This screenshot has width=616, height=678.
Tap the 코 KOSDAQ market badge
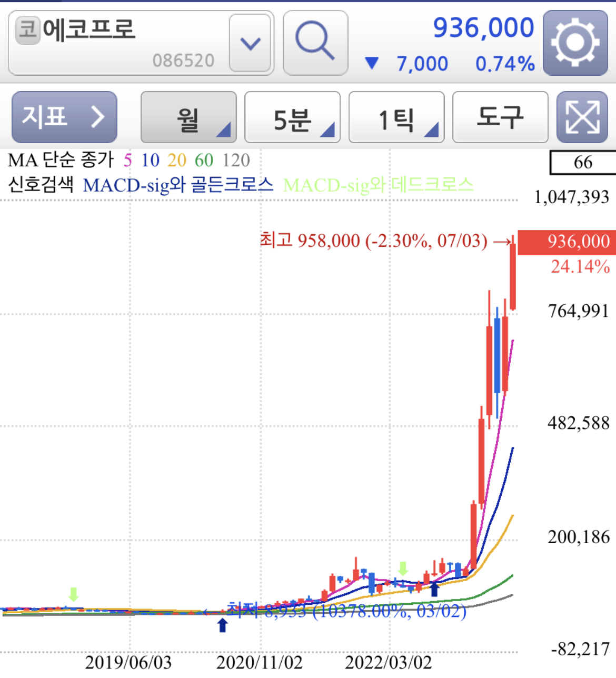[28, 30]
